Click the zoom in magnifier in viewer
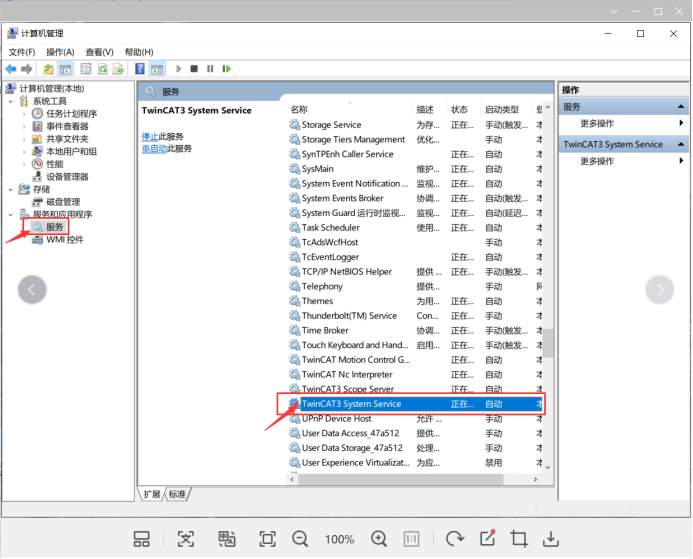Screen dimensions: 693x559 (x=379, y=539)
